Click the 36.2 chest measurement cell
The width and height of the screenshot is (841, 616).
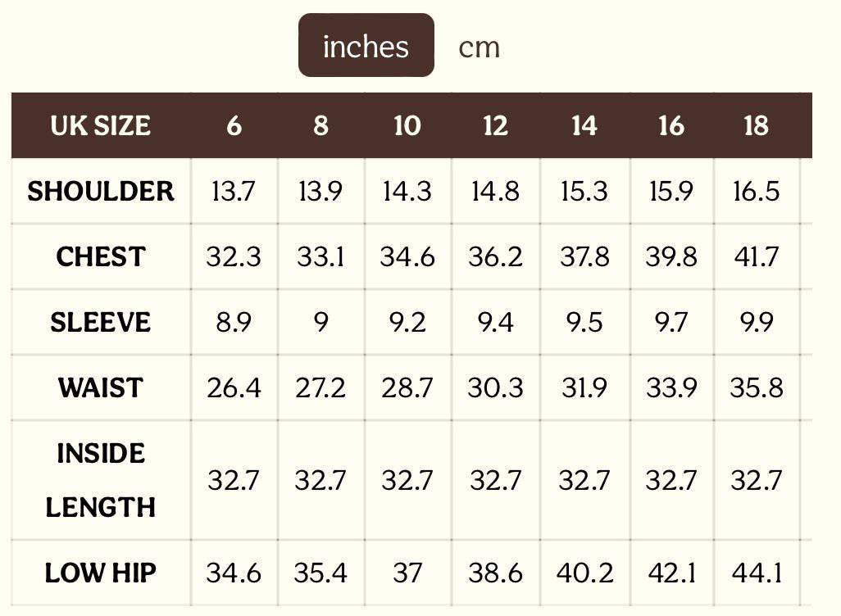tap(495, 256)
